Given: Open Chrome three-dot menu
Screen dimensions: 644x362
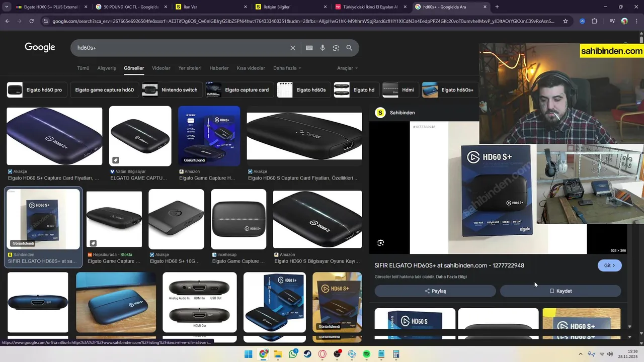Looking at the screenshot, I should [x=637, y=21].
